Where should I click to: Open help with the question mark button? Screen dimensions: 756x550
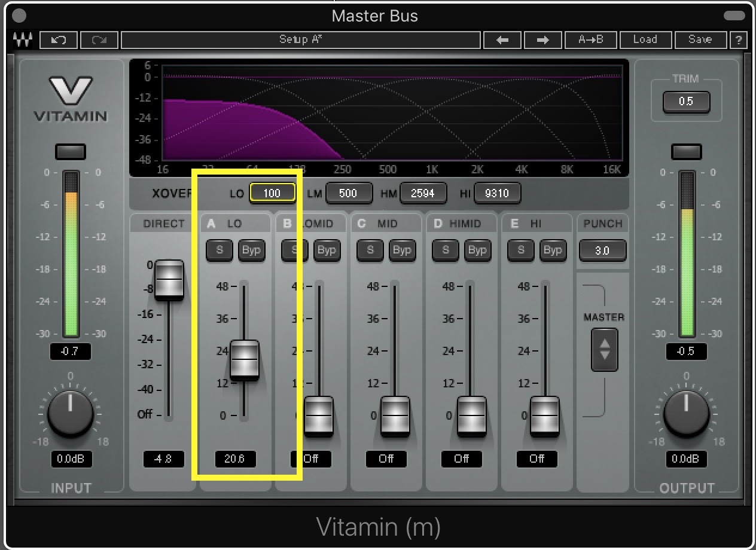739,40
